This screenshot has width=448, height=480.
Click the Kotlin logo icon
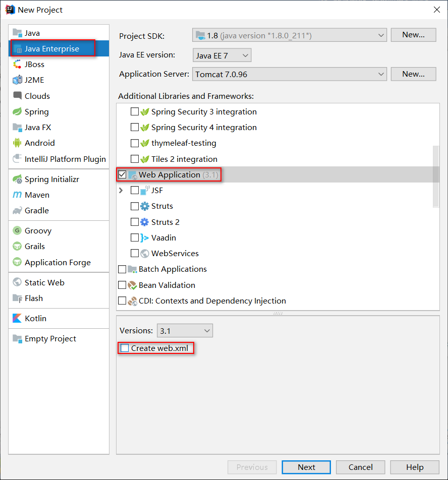coord(17,318)
